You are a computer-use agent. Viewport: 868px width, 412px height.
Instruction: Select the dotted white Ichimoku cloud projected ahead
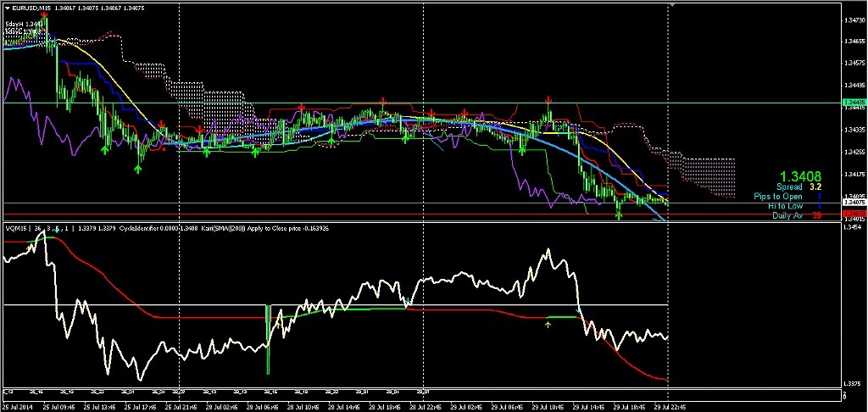(704, 174)
